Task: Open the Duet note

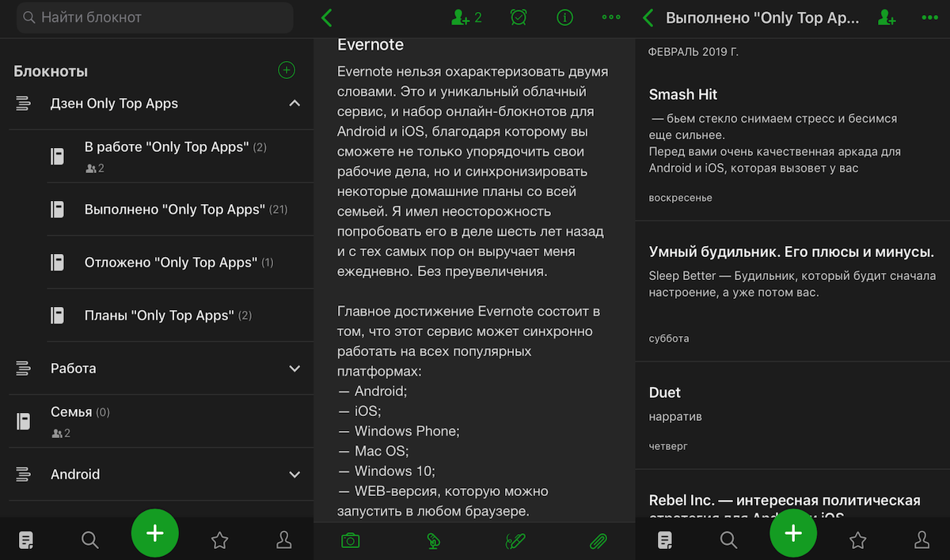Action: [x=792, y=416]
